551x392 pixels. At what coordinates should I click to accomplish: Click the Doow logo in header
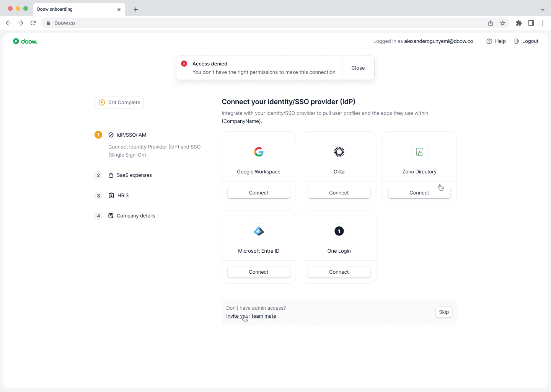click(x=25, y=41)
